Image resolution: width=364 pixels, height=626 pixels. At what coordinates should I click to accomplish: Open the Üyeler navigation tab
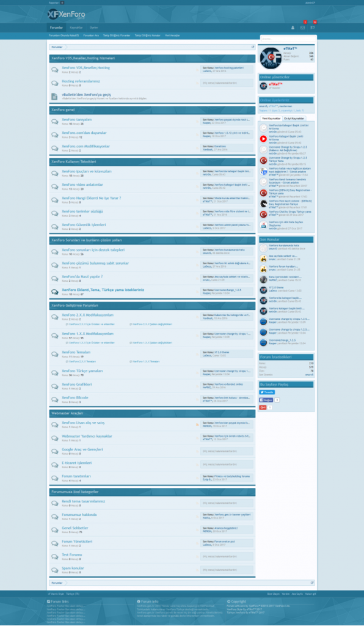[94, 28]
